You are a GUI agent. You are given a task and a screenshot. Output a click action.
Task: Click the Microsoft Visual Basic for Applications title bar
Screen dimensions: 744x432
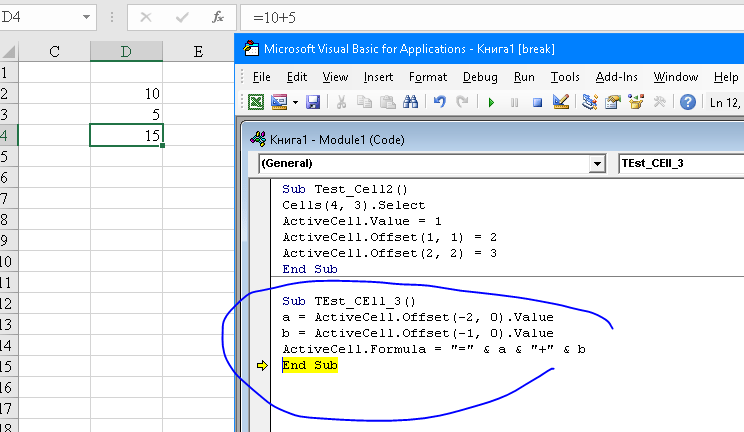(x=489, y=49)
